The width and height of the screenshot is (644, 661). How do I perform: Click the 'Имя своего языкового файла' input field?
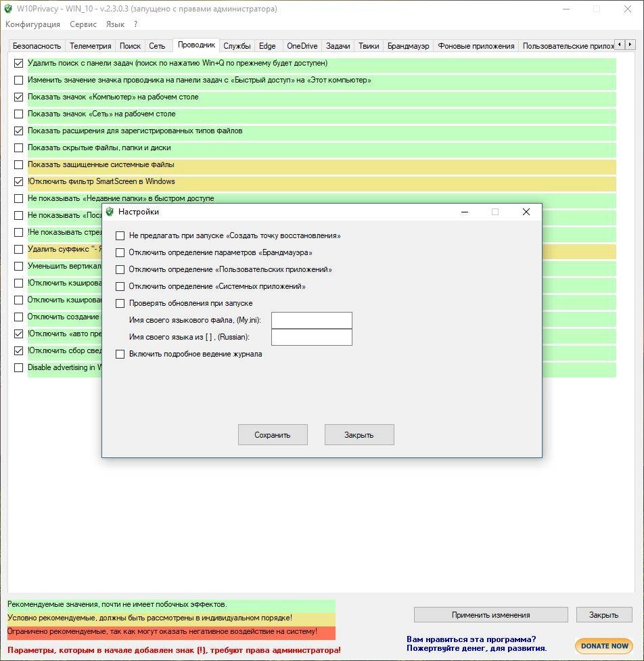(312, 321)
